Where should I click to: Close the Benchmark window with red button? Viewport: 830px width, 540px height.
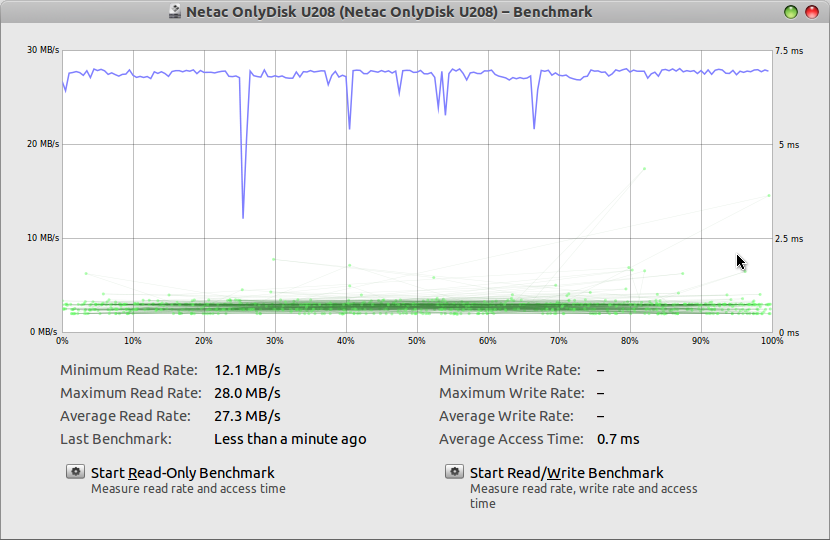[810, 12]
